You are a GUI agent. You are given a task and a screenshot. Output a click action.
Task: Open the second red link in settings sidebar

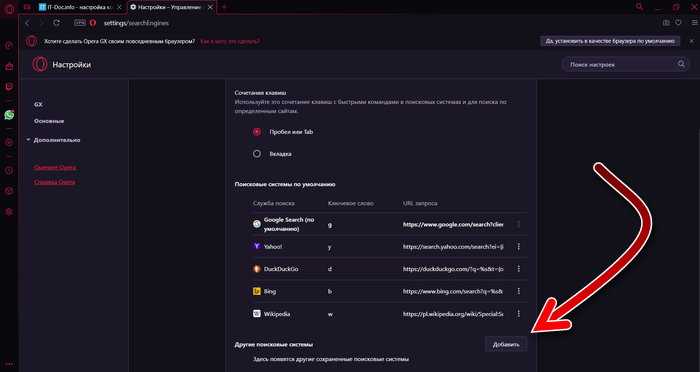54,182
